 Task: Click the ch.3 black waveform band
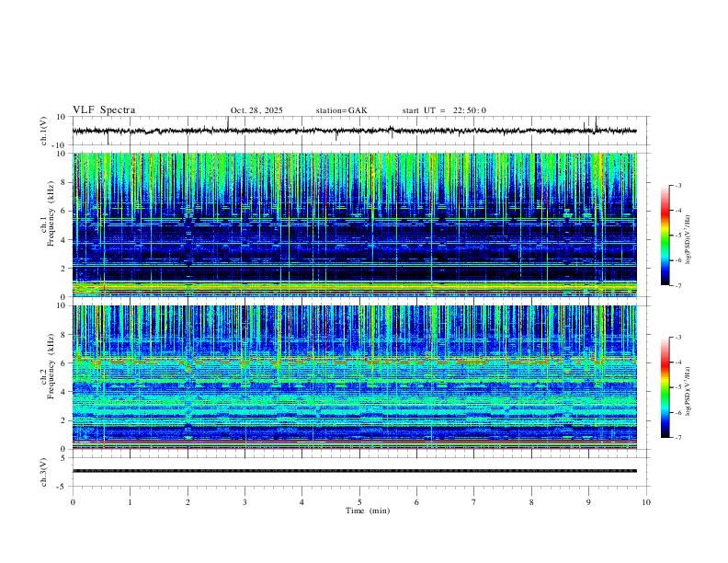point(354,471)
